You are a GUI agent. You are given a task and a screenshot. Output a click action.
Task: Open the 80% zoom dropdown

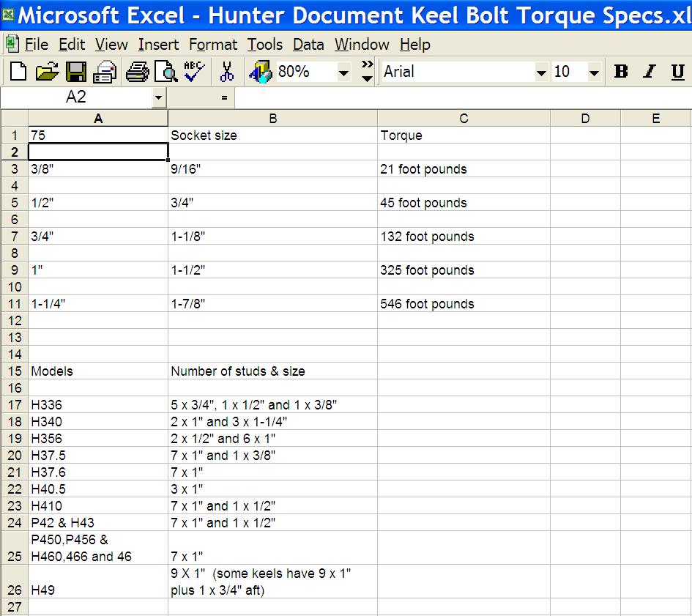point(343,73)
